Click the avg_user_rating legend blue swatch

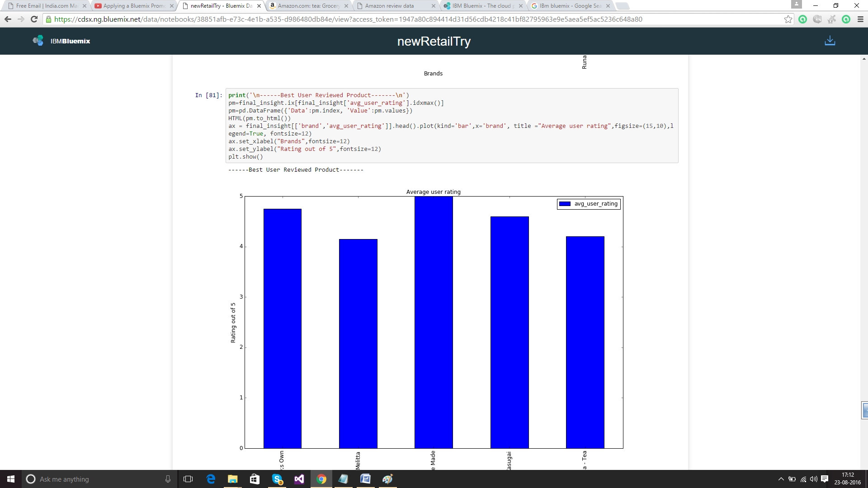click(x=565, y=204)
